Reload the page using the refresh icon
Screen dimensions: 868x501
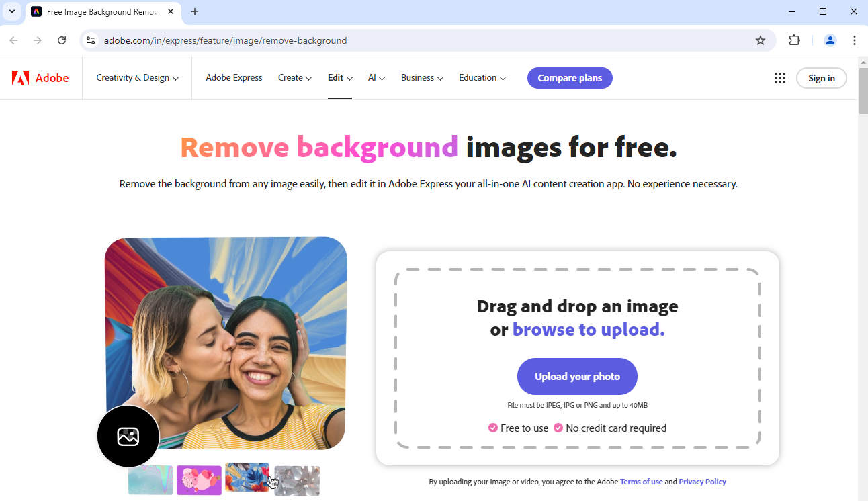point(62,40)
